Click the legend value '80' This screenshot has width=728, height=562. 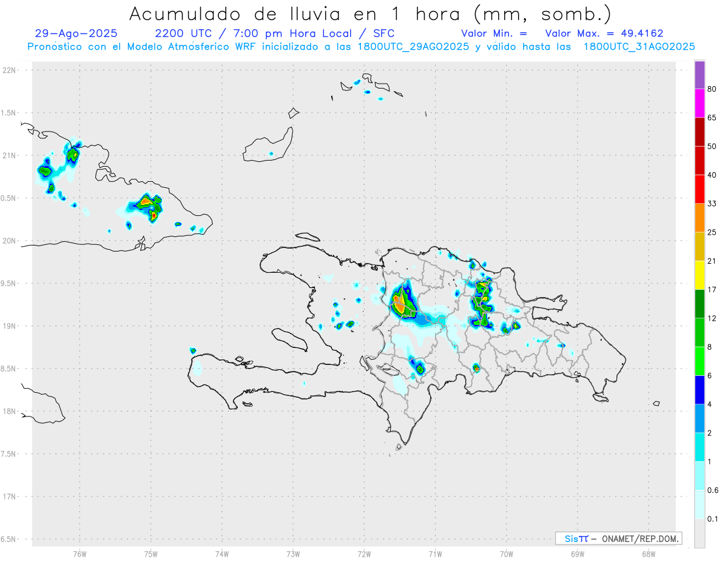tap(712, 89)
